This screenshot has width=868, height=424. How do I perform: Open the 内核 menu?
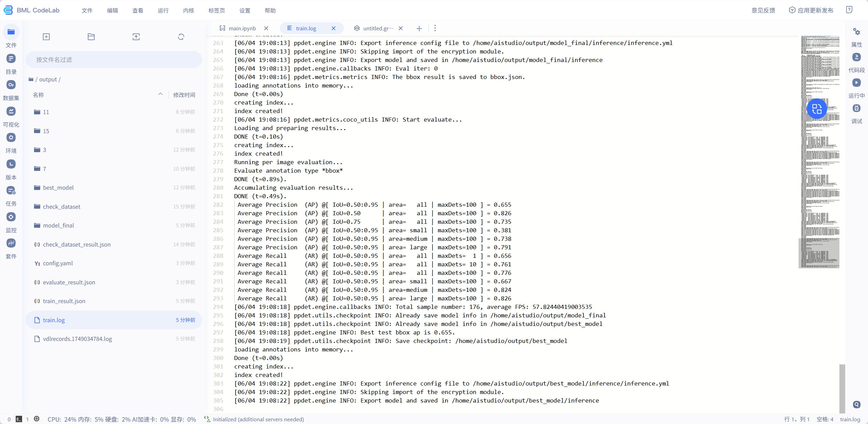tap(188, 11)
